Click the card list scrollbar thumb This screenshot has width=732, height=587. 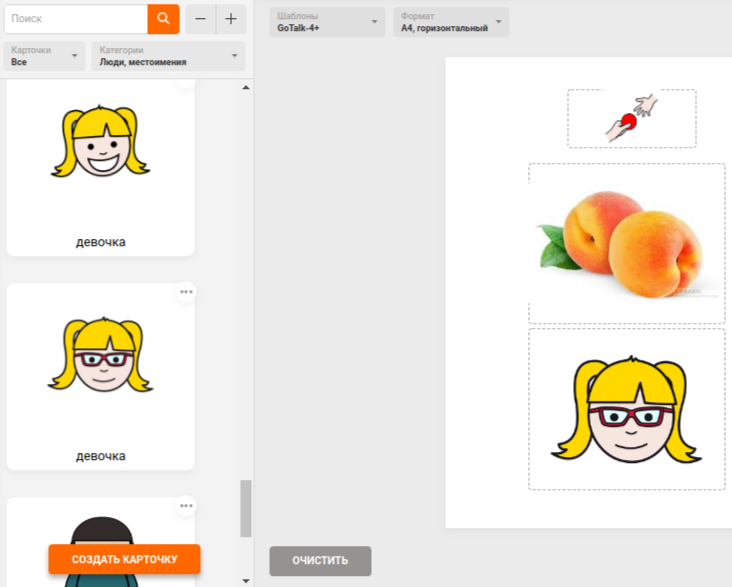(x=246, y=508)
